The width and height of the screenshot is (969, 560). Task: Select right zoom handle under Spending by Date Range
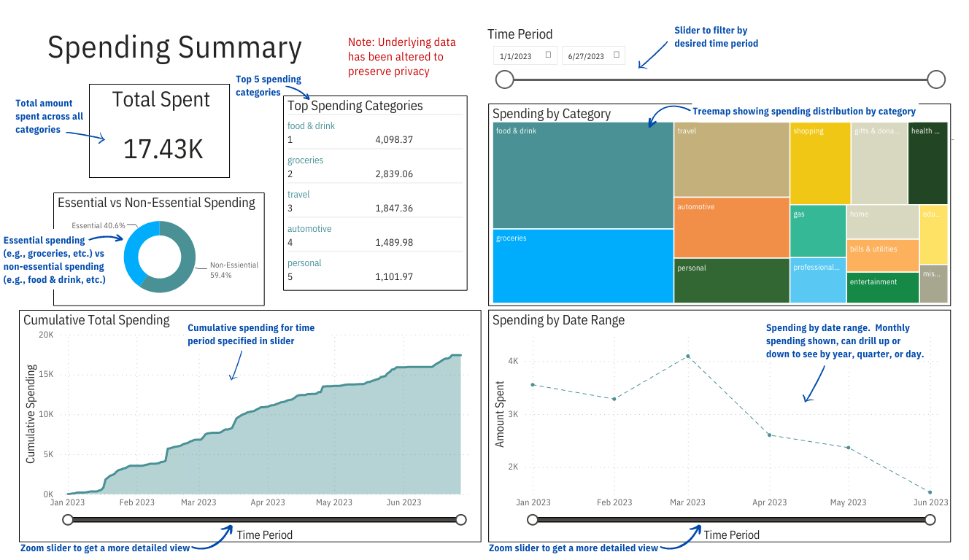(x=930, y=519)
